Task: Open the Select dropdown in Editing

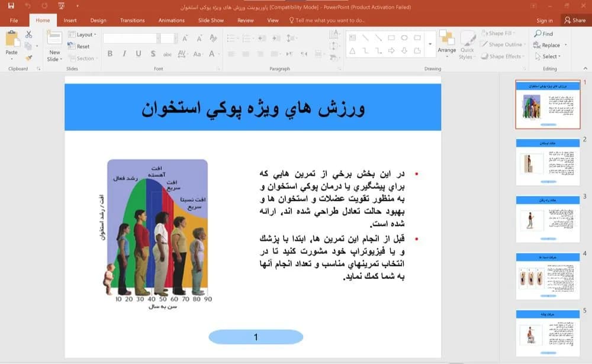Action: tap(548, 56)
